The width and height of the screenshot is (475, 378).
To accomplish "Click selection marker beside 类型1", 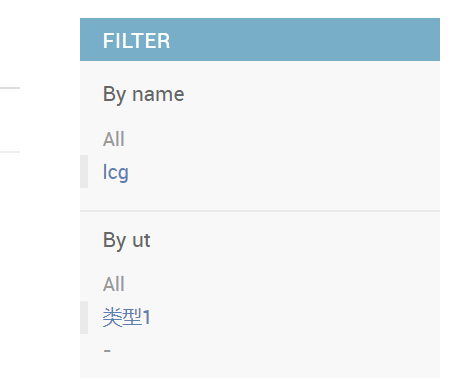I will click(84, 317).
